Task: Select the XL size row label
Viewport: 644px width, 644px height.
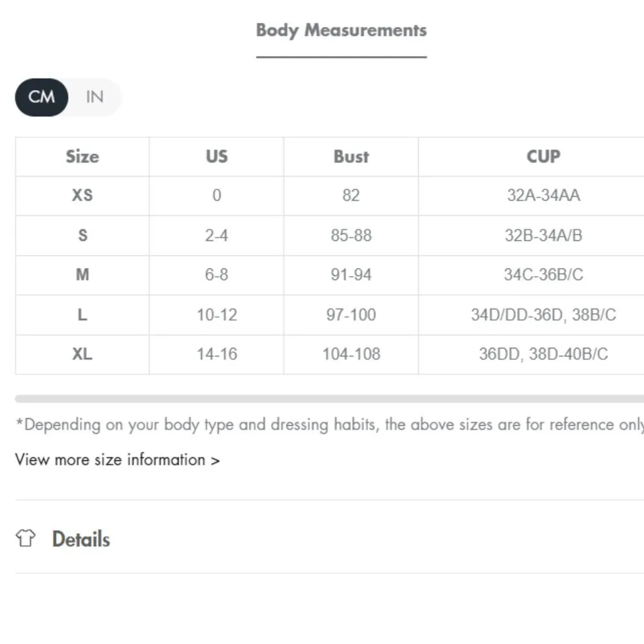Action: [x=82, y=354]
